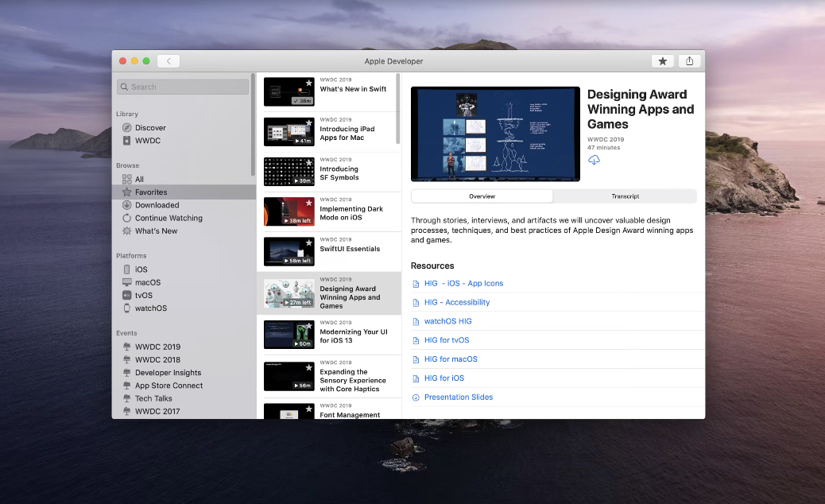Open the HIG - Accessibility link
Viewport: 825px width, 504px height.
point(456,302)
